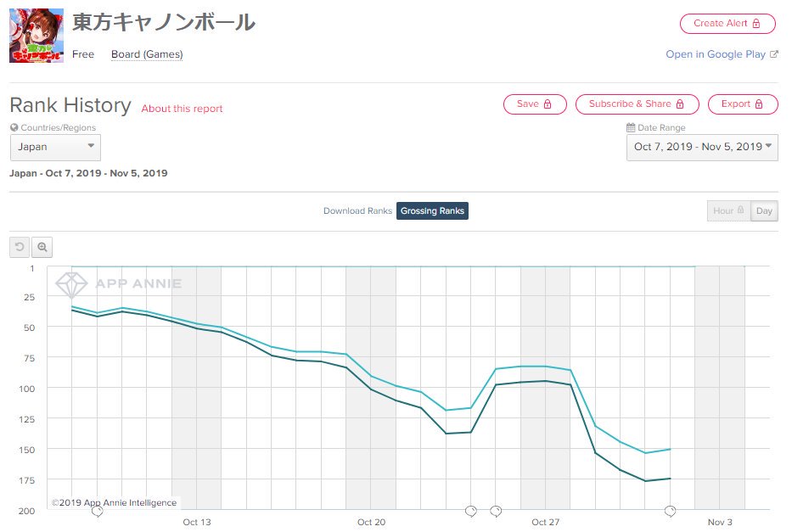
Task: Switch chart granularity to Hour
Action: (728, 211)
